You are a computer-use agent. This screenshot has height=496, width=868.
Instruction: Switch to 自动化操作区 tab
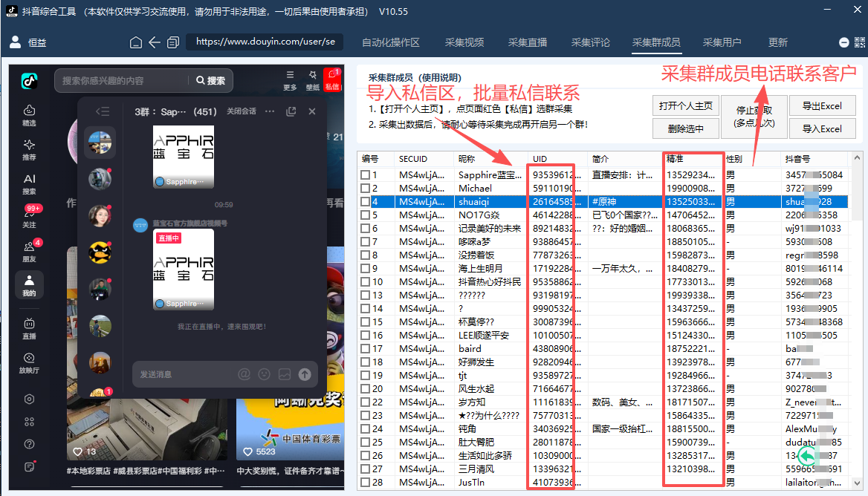pos(391,42)
